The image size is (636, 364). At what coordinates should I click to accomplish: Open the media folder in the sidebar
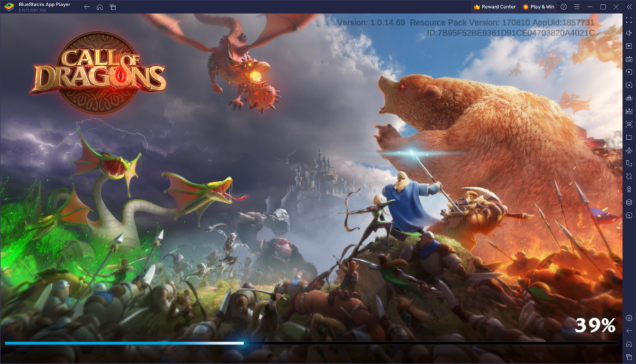point(629,137)
